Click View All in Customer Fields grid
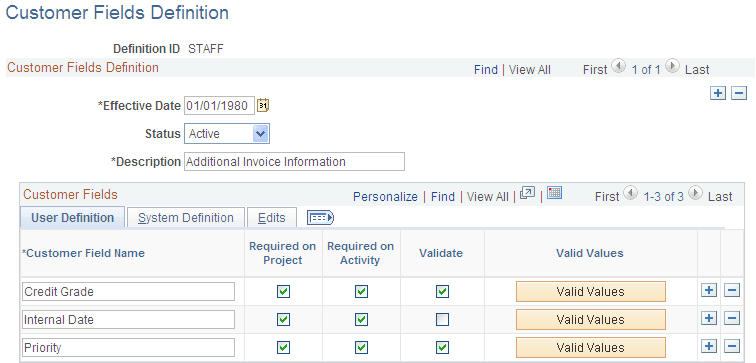This screenshot has width=756, height=363. coord(487,197)
